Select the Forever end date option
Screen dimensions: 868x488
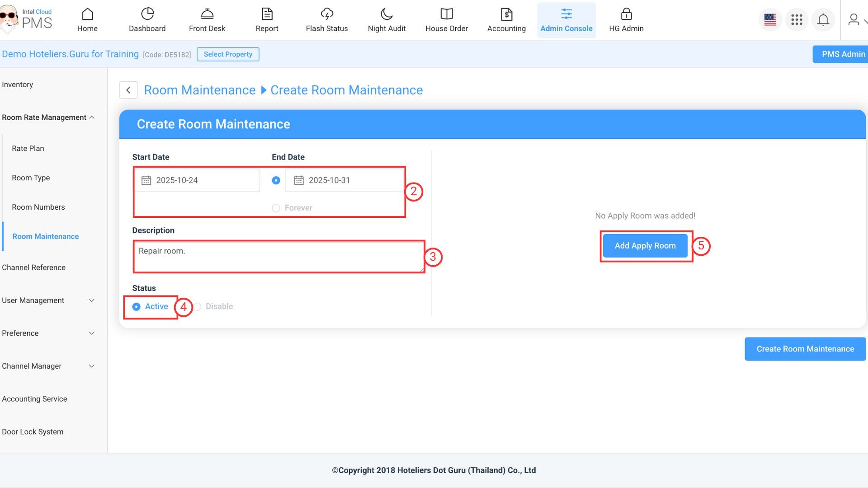tap(276, 208)
